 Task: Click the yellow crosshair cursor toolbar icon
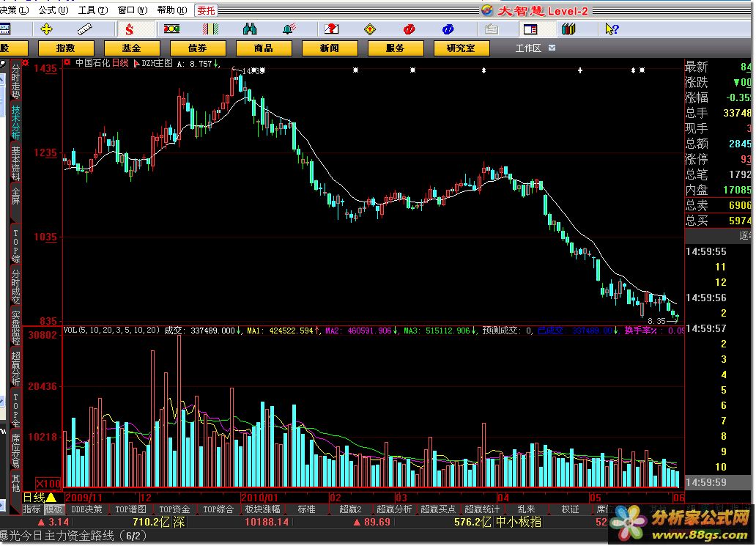tap(48, 29)
